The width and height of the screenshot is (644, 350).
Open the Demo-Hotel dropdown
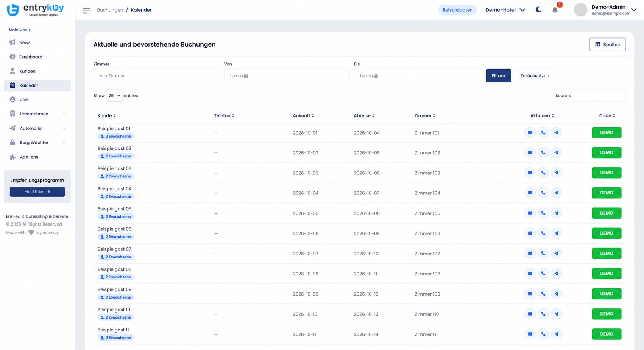[x=505, y=10]
